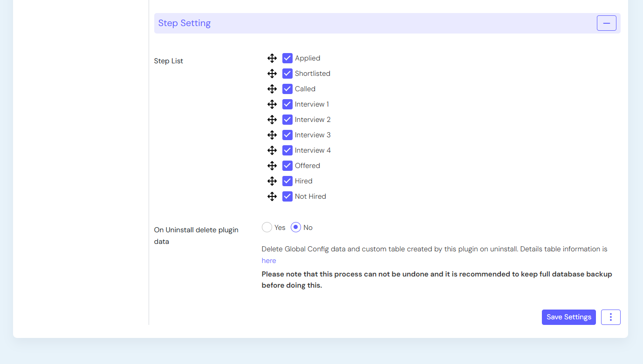Click the move icon next to Shortlisted
This screenshot has height=364, width=643.
(272, 74)
